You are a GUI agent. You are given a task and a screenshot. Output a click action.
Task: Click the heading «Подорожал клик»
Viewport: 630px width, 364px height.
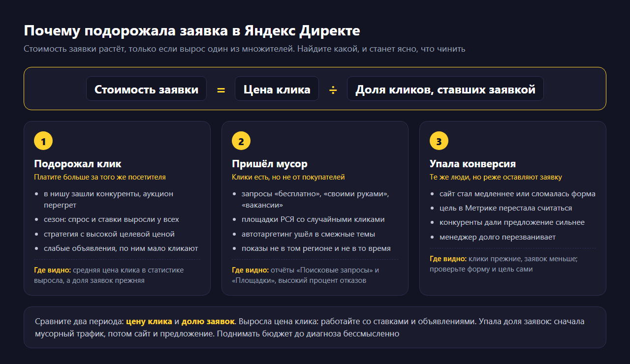pos(78,164)
